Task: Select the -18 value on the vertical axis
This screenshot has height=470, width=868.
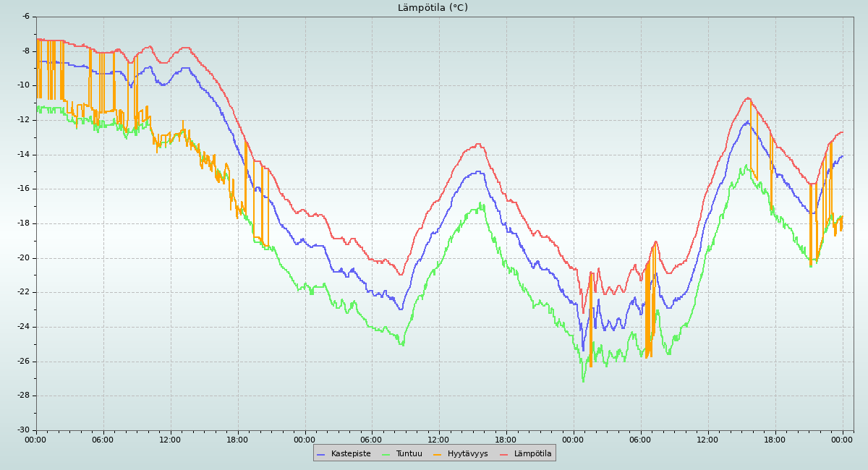Action: click(23, 223)
